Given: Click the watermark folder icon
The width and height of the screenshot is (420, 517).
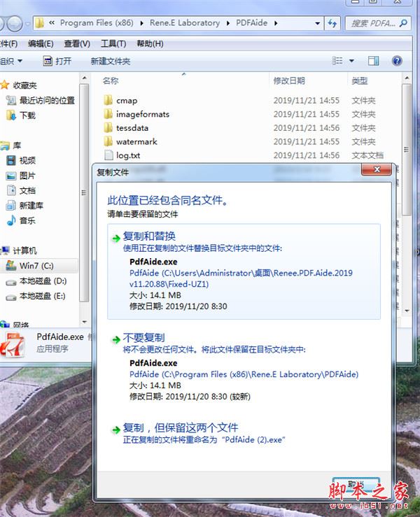Looking at the screenshot, I should coord(108,141).
